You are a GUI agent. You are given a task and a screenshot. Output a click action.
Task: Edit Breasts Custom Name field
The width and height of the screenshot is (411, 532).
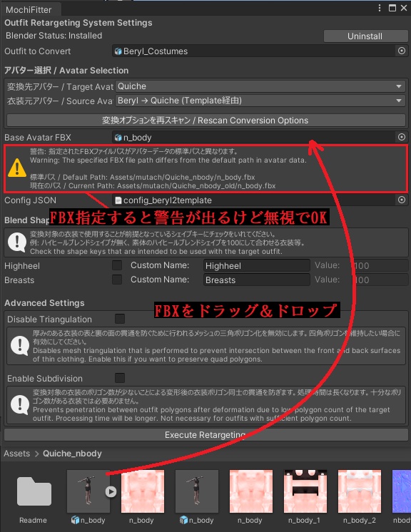click(x=257, y=280)
